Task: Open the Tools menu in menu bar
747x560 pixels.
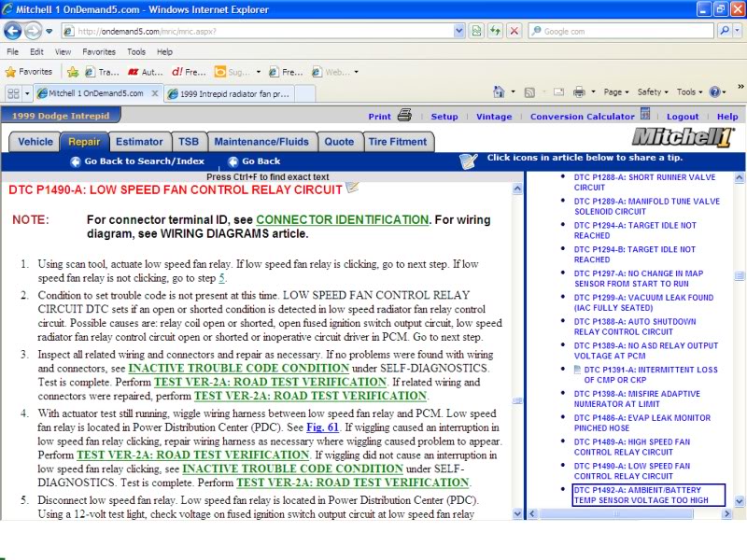Action: point(136,52)
